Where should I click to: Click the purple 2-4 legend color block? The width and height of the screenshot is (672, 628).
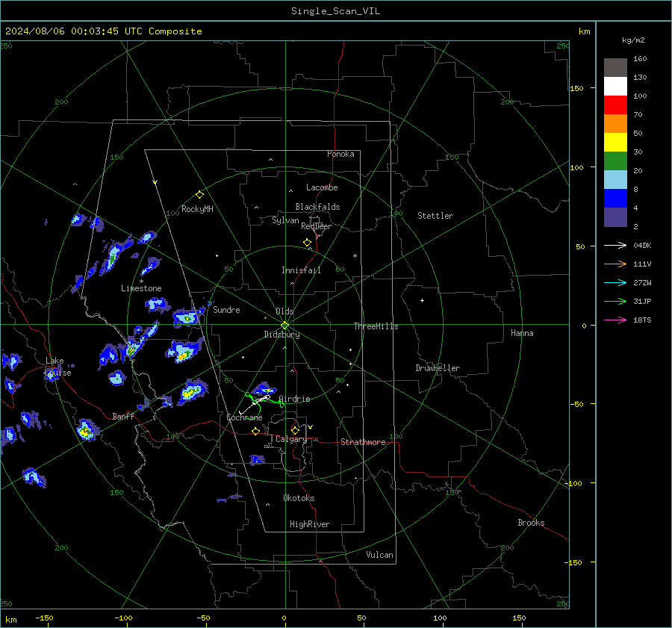coord(615,217)
